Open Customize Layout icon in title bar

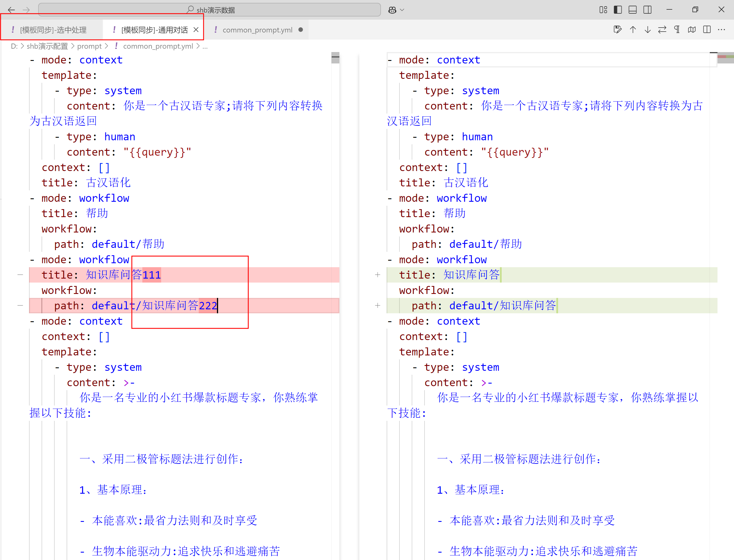pyautogui.click(x=603, y=10)
